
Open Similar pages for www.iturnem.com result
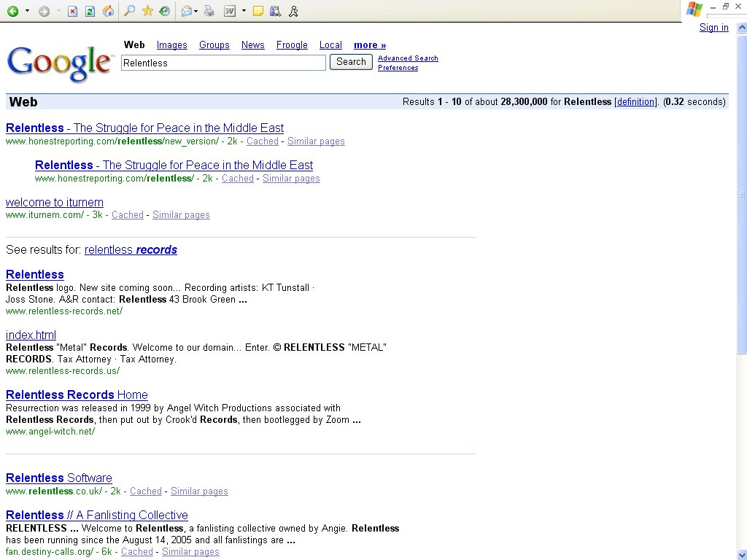point(181,215)
